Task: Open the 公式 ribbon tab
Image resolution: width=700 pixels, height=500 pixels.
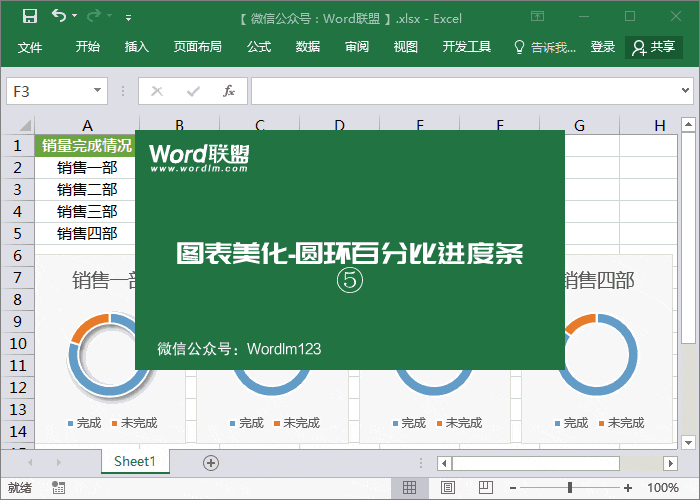Action: [259, 47]
